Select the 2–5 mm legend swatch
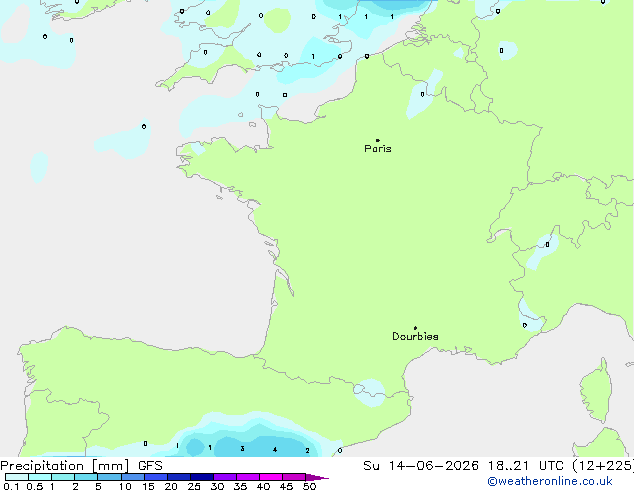 [86, 477]
